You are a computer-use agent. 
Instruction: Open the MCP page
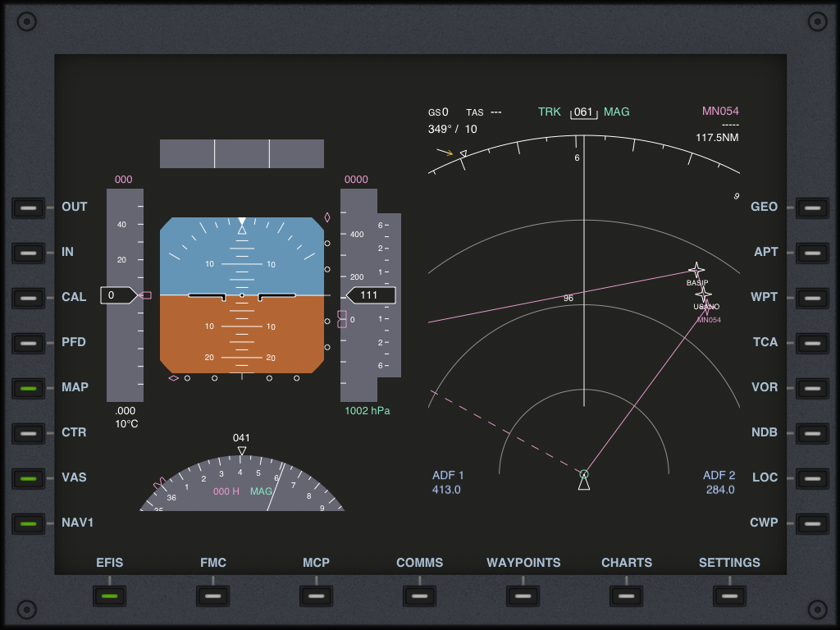(x=317, y=596)
